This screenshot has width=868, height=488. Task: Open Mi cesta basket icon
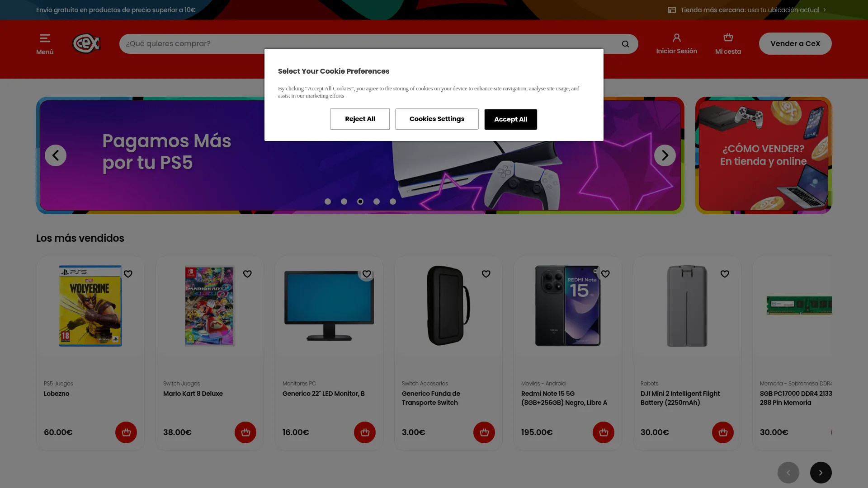[x=728, y=38]
